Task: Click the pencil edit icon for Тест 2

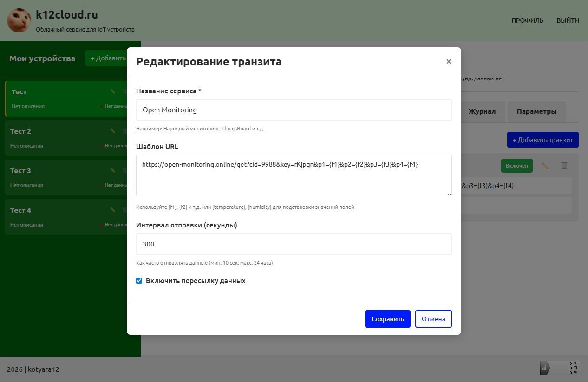Action: (113, 131)
